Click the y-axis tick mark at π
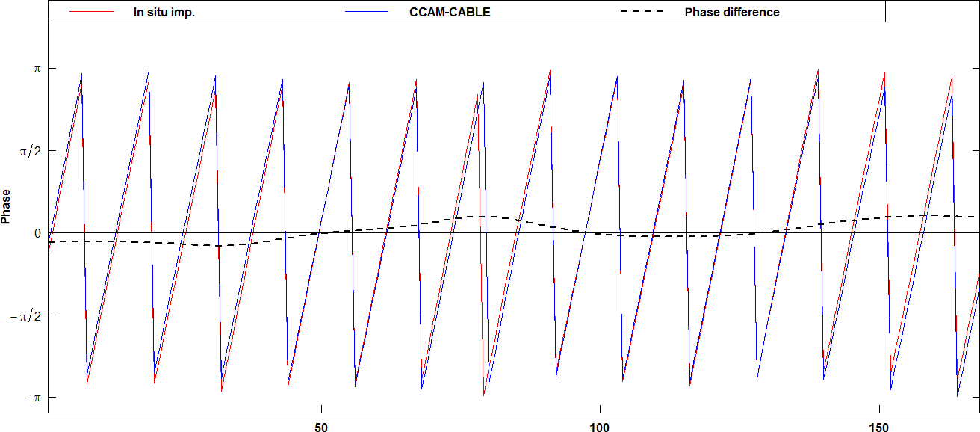The width and height of the screenshot is (980, 432). 46,69
